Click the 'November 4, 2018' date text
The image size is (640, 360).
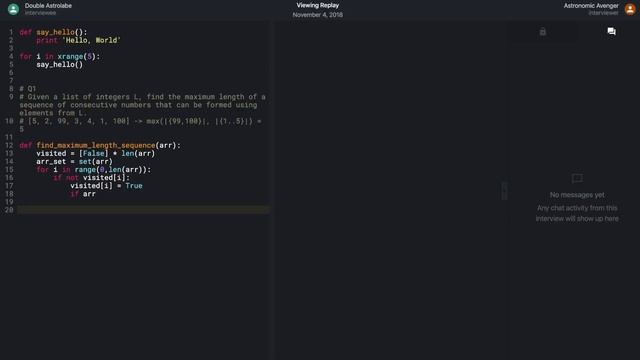[x=318, y=15]
